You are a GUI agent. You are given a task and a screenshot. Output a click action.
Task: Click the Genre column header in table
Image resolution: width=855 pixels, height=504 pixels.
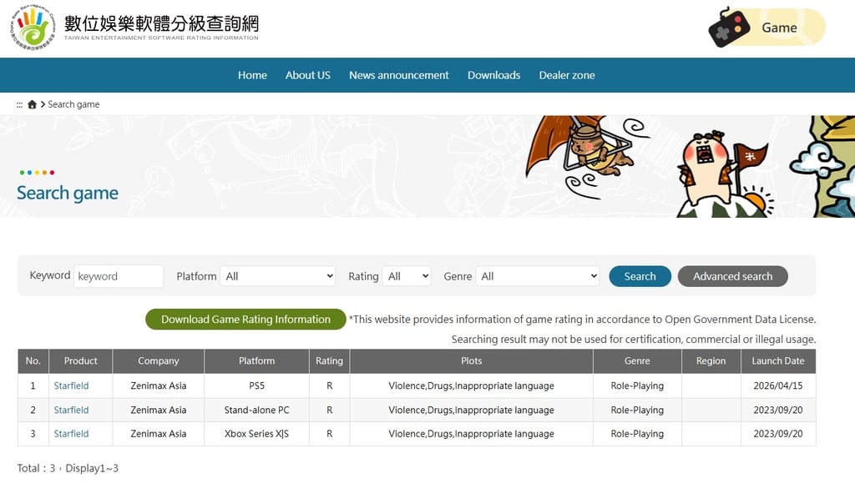point(637,360)
